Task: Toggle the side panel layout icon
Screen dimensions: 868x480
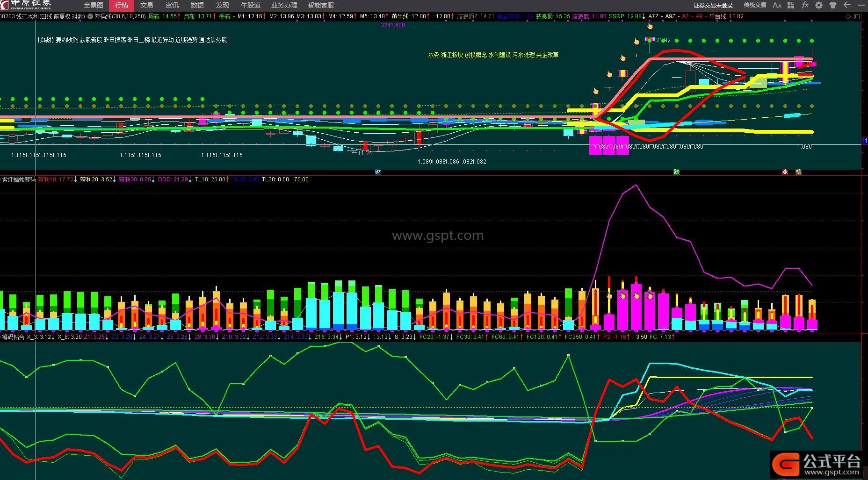Action: pyautogui.click(x=856, y=16)
